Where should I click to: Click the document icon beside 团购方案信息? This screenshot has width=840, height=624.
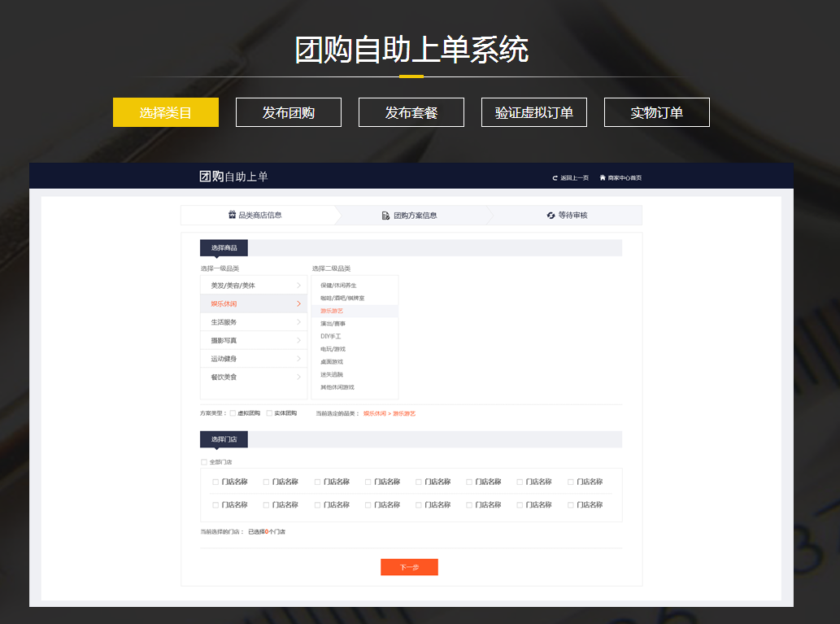point(385,216)
